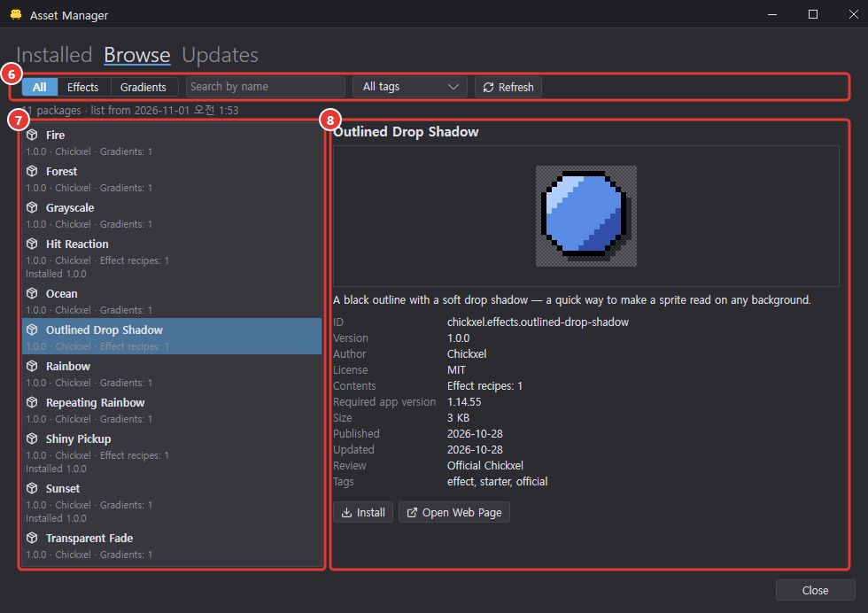
Task: Click the package icon beside Hit Reaction
Action: click(32, 244)
